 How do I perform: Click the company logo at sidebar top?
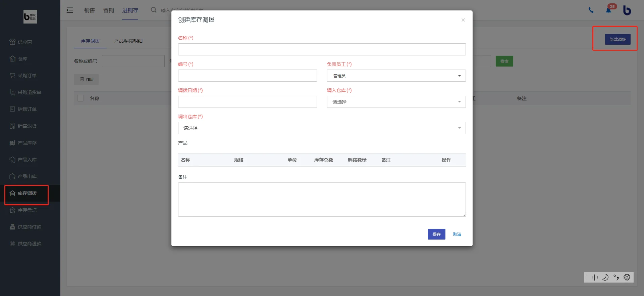click(30, 16)
